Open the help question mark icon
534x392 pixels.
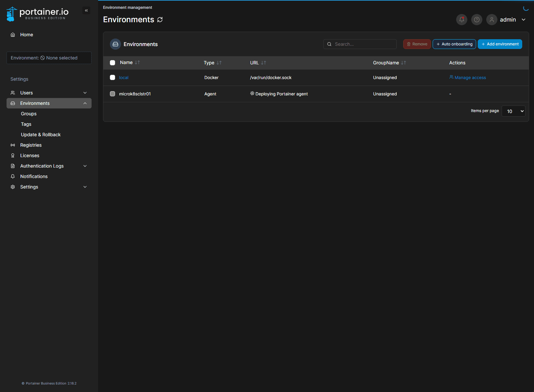476,20
